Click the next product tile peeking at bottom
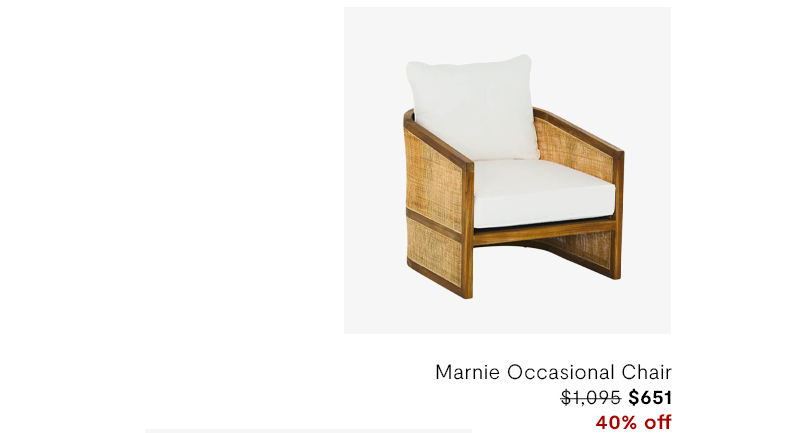This screenshot has height=433, width=800. [x=308, y=431]
